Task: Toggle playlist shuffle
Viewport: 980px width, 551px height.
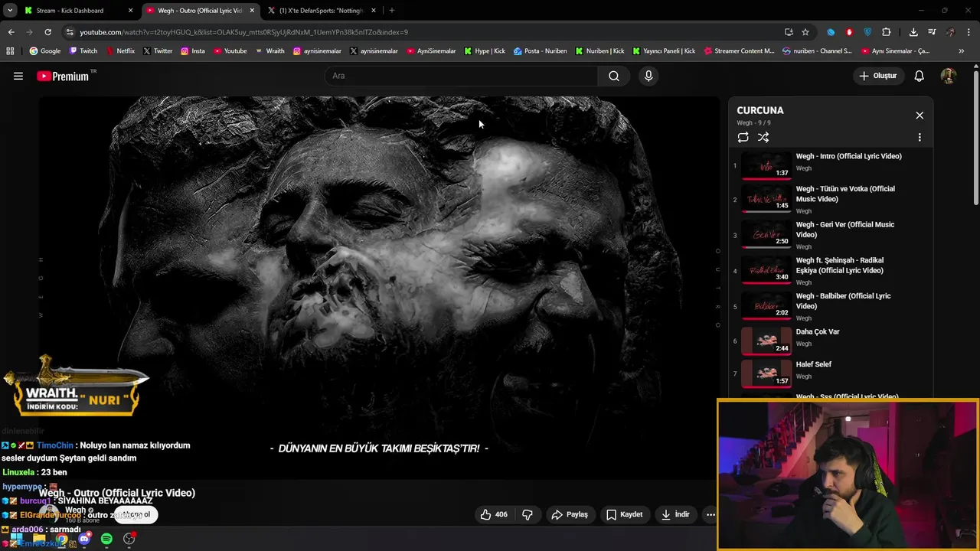Action: click(763, 138)
